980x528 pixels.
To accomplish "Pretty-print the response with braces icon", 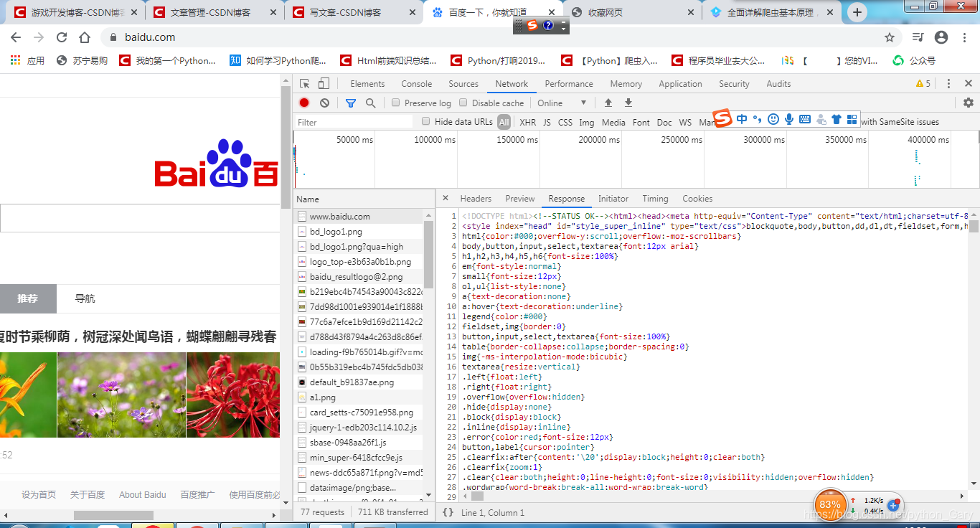I will tap(448, 512).
